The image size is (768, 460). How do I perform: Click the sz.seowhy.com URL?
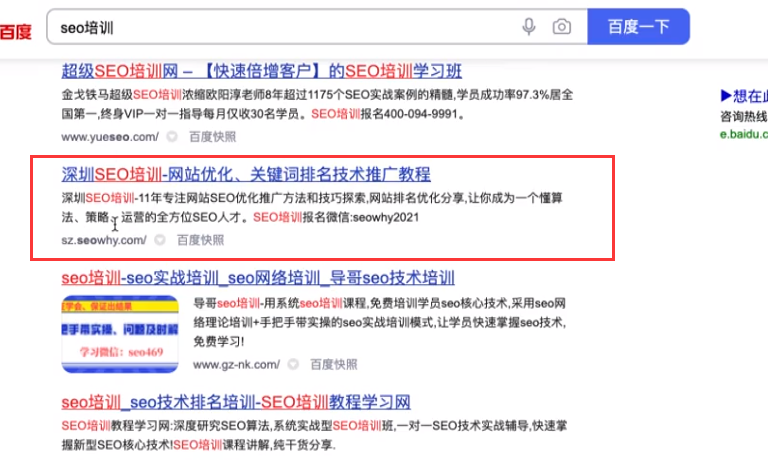pos(104,241)
